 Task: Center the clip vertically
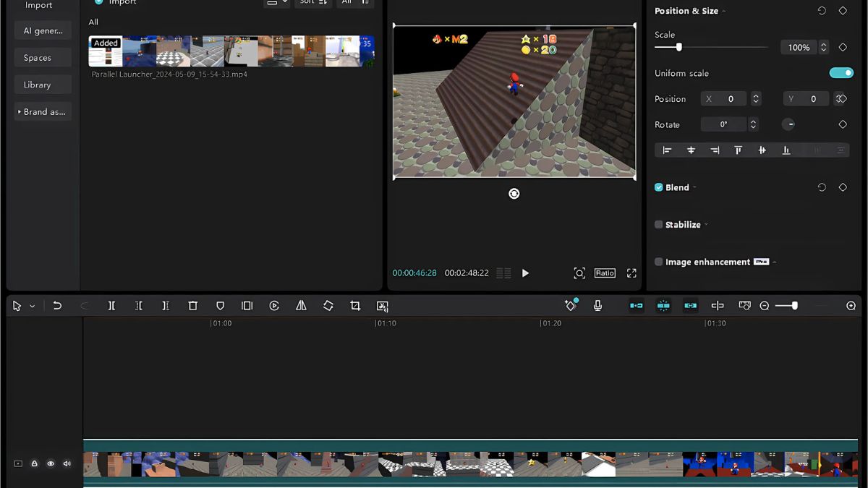coord(762,150)
